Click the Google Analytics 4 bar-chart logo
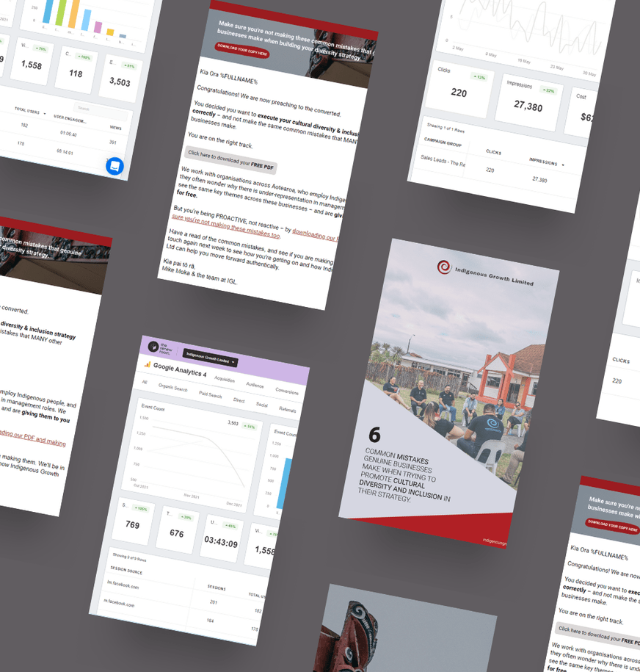 [148, 364]
